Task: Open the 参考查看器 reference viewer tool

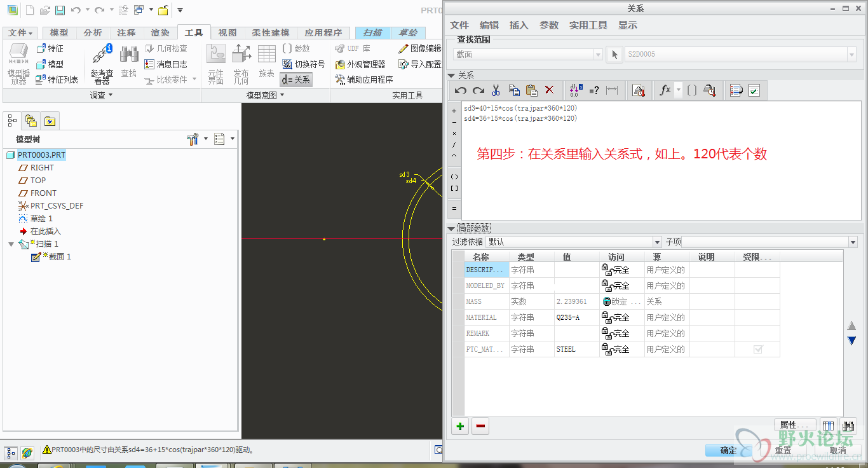Action: coord(102,64)
